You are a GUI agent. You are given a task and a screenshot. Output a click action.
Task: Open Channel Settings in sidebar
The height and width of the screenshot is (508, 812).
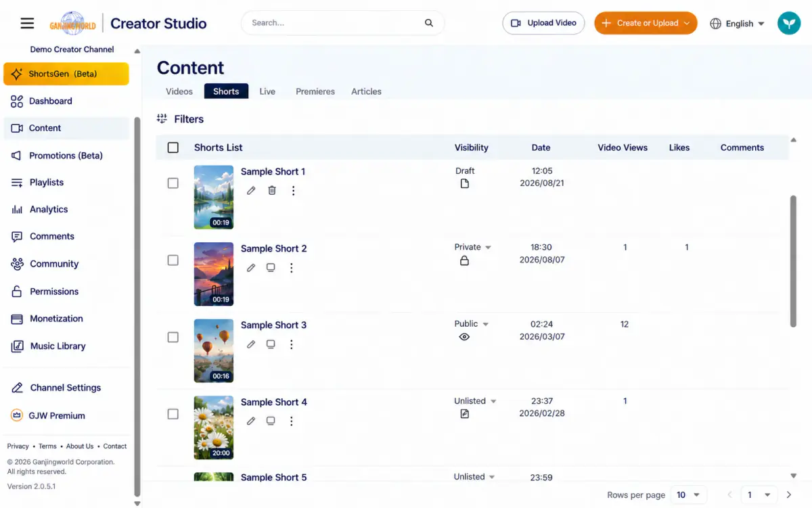click(66, 388)
